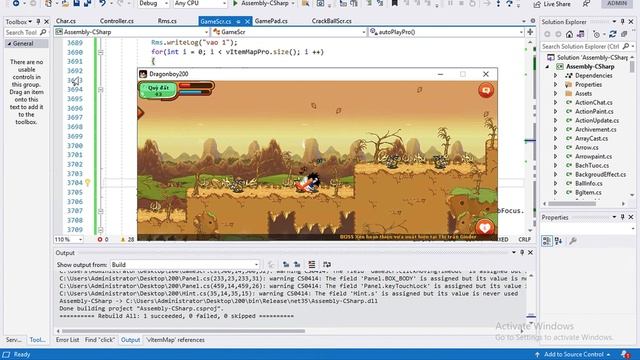Click the feedback icon next to Live Share
Image resolution: width=640 pixels, height=360 pixels.
click(x=586, y=4)
